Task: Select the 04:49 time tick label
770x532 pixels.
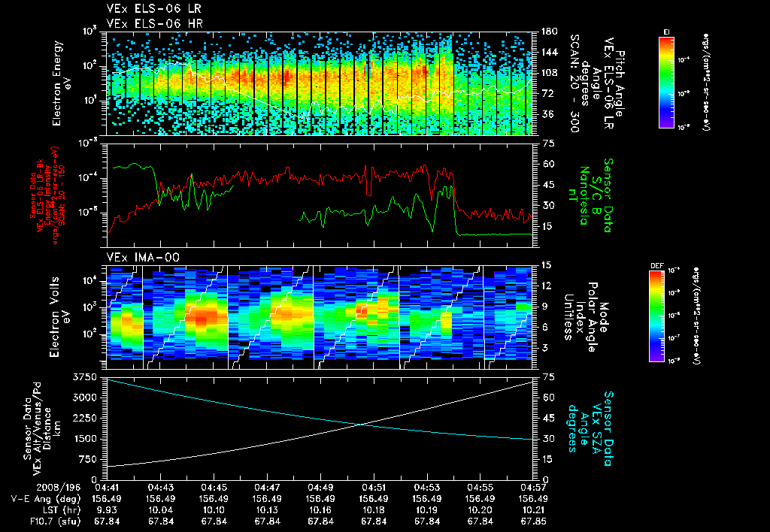Action: pyautogui.click(x=320, y=488)
